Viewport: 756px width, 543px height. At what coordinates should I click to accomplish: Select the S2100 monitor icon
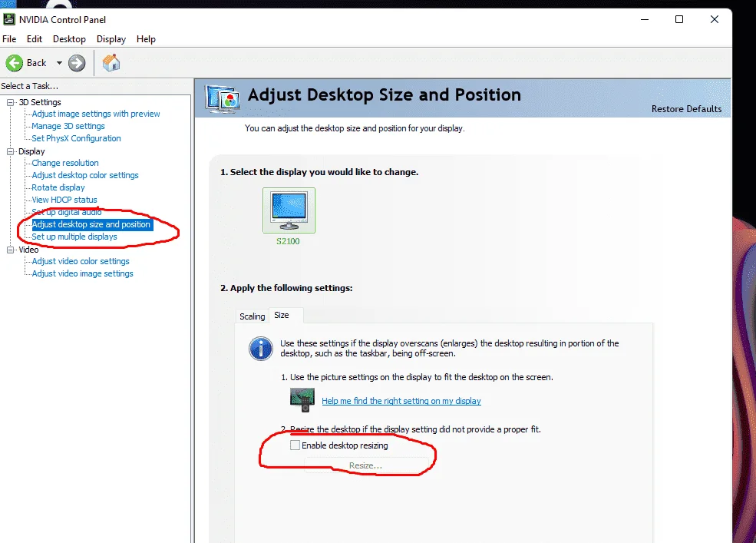(289, 210)
